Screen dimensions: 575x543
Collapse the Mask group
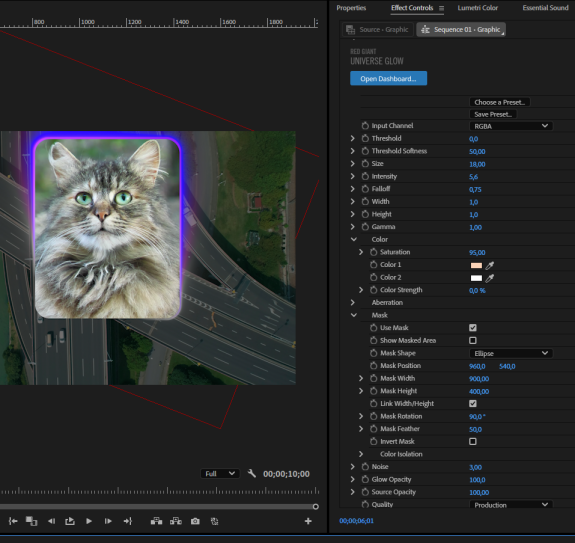coord(354,315)
